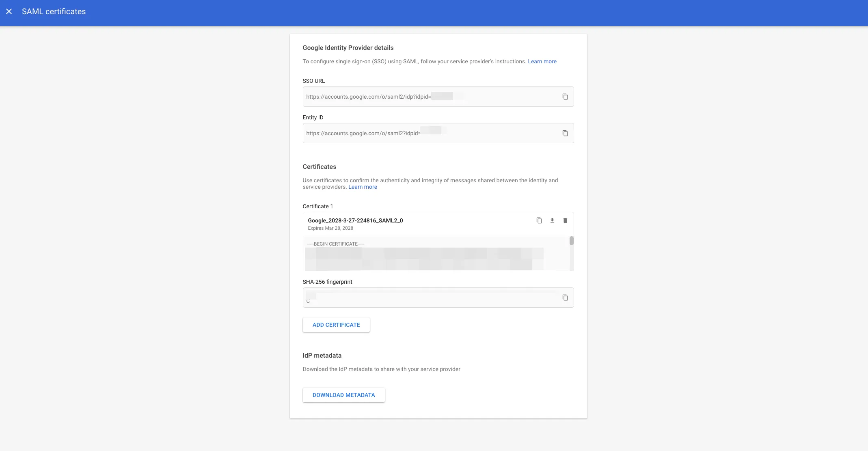
Task: Copy Certificate 1 contents
Action: pos(539,220)
